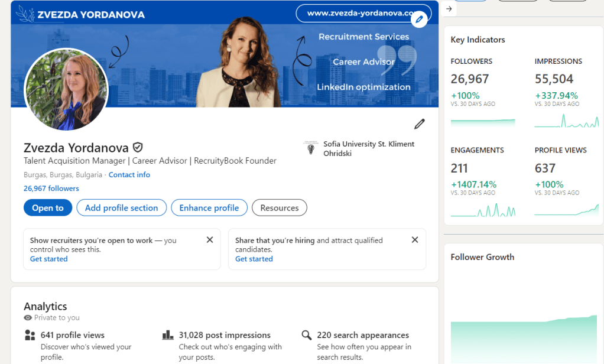This screenshot has height=364, width=604.
Task: Select the Sofia University school logo
Action: tap(311, 148)
